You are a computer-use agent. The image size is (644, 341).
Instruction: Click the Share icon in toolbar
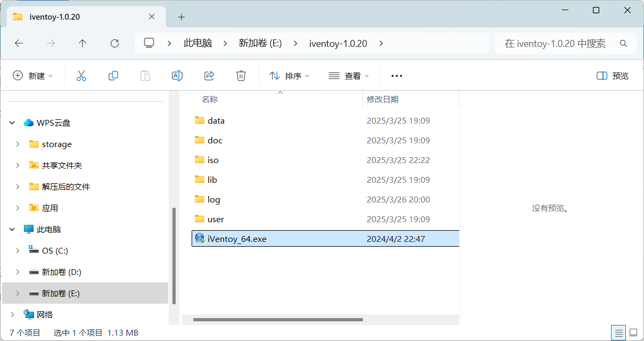209,76
